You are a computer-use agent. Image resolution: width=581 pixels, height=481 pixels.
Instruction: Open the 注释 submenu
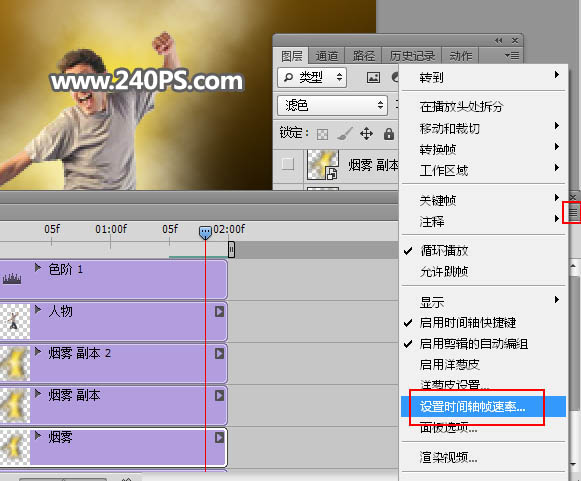point(484,222)
